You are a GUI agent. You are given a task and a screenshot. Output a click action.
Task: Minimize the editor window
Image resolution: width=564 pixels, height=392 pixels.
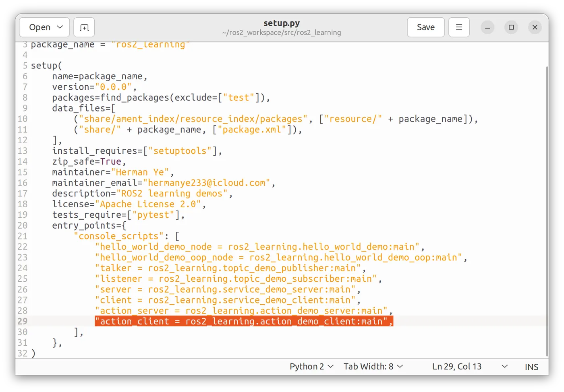[x=487, y=27]
